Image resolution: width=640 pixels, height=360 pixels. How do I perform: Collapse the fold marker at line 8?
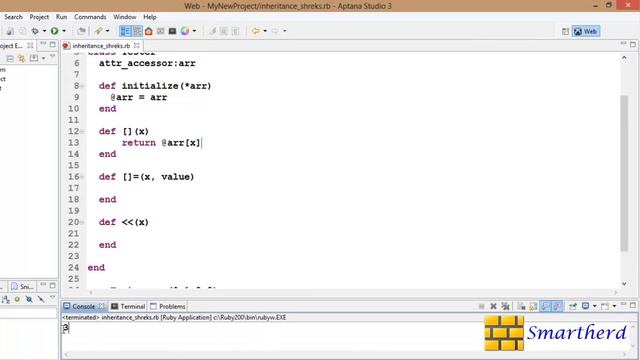click(x=82, y=86)
